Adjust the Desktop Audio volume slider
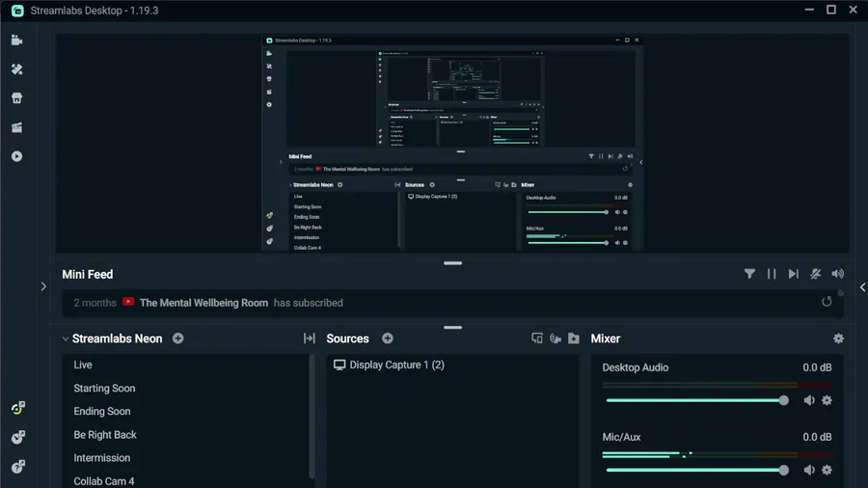The height and width of the screenshot is (488, 868). click(697, 400)
